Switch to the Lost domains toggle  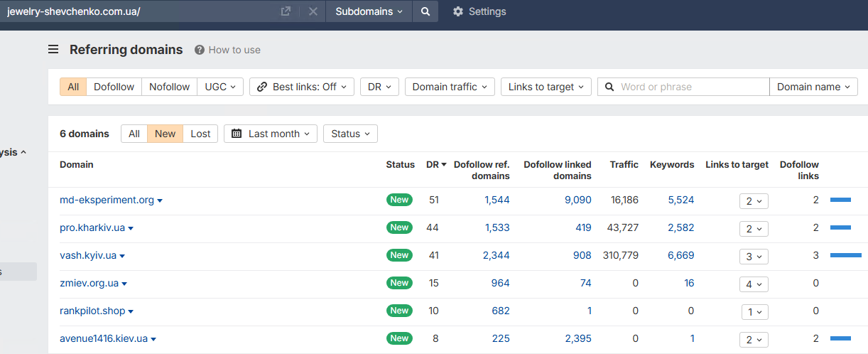[x=200, y=134]
